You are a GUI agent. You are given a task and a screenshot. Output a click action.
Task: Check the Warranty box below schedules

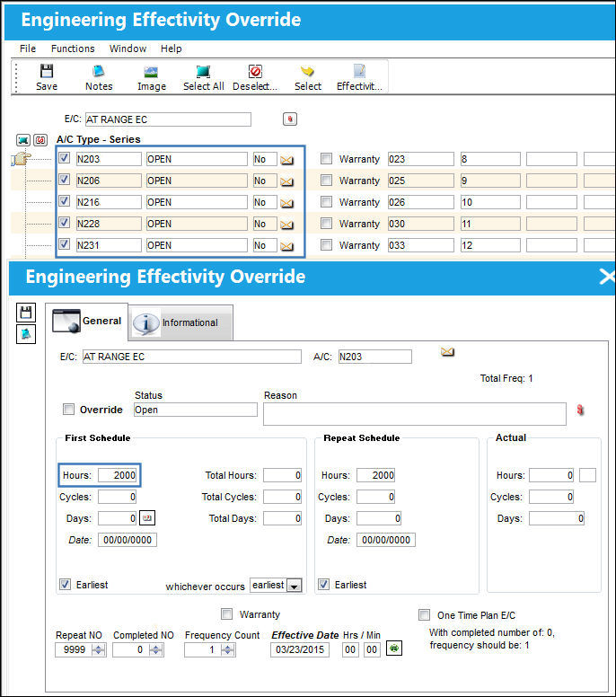[226, 613]
